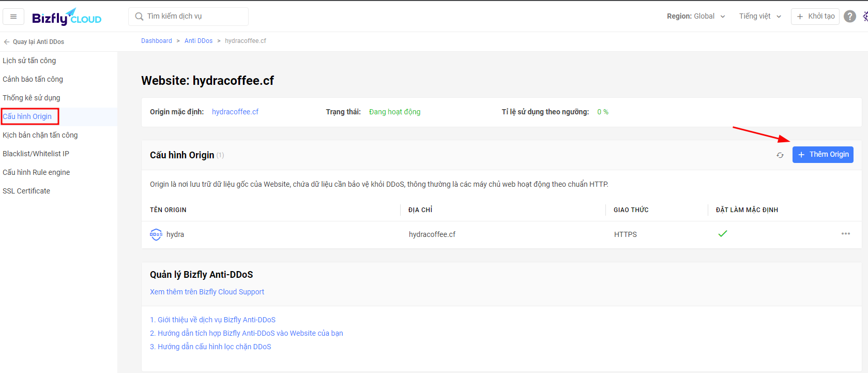Open Blacklist/Whitelist IP settings

[x=36, y=154]
